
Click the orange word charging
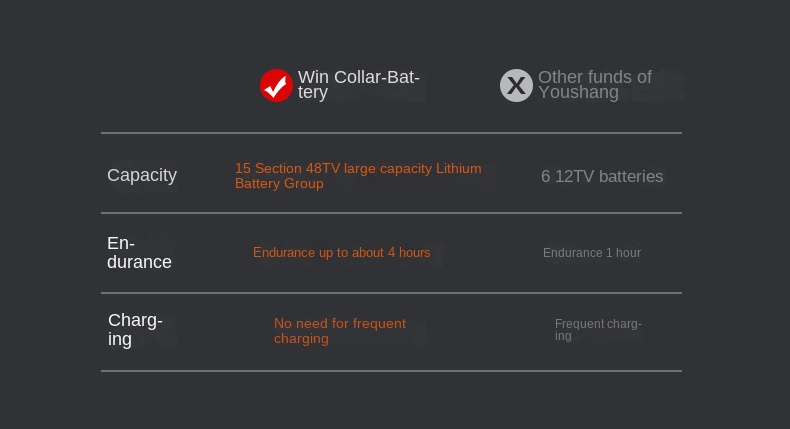coord(301,339)
